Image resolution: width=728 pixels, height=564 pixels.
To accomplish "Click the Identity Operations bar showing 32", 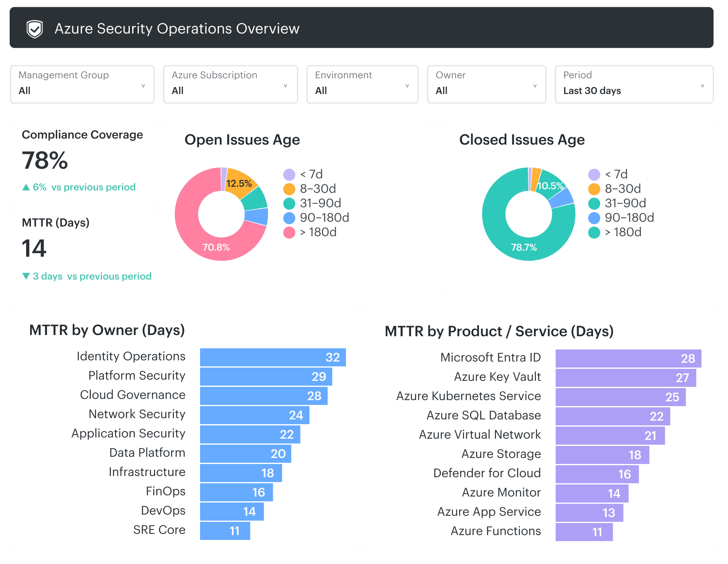I will click(x=273, y=357).
